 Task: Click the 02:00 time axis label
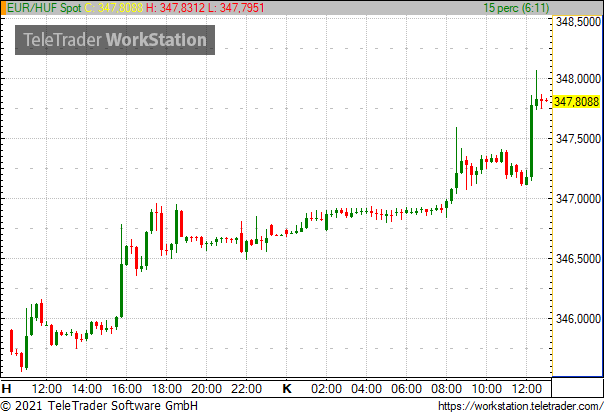tap(326, 388)
